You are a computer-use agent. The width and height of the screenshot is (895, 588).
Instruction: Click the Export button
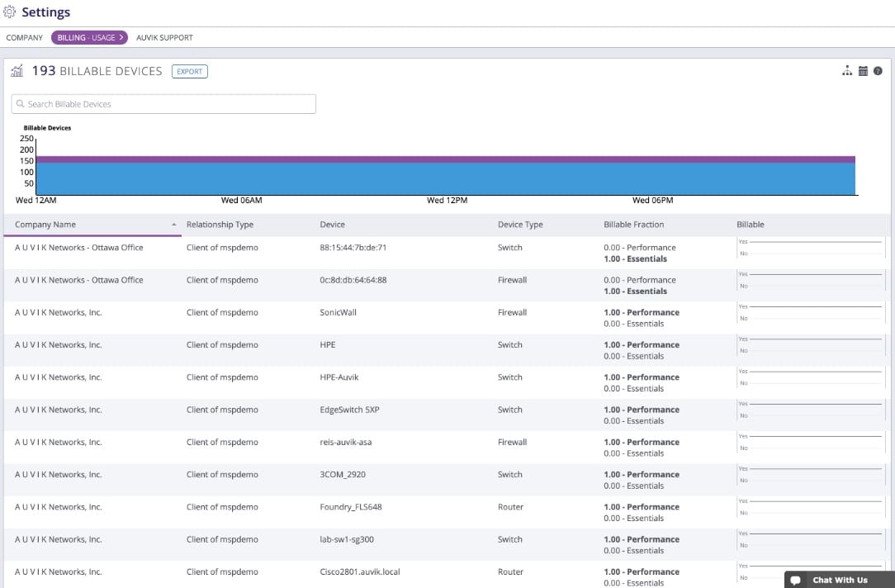point(190,71)
